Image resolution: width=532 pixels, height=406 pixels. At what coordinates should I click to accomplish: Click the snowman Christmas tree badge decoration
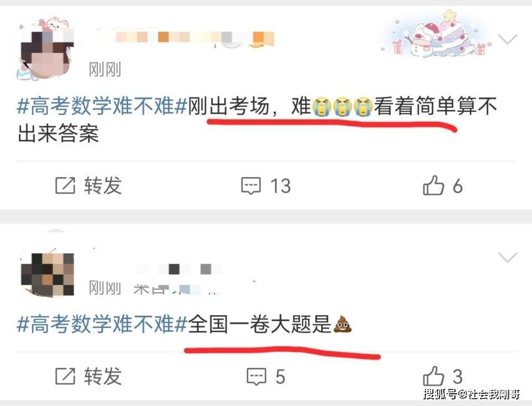point(437,34)
